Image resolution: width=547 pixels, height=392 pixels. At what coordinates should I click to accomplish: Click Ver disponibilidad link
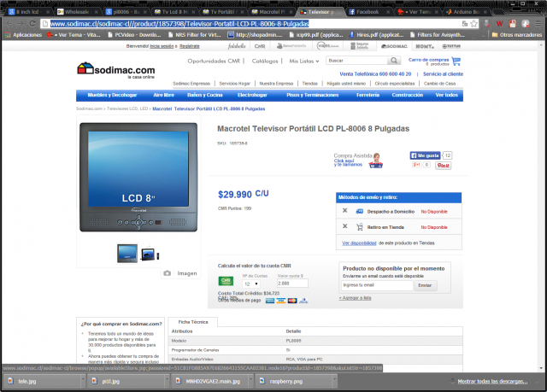[359, 243]
